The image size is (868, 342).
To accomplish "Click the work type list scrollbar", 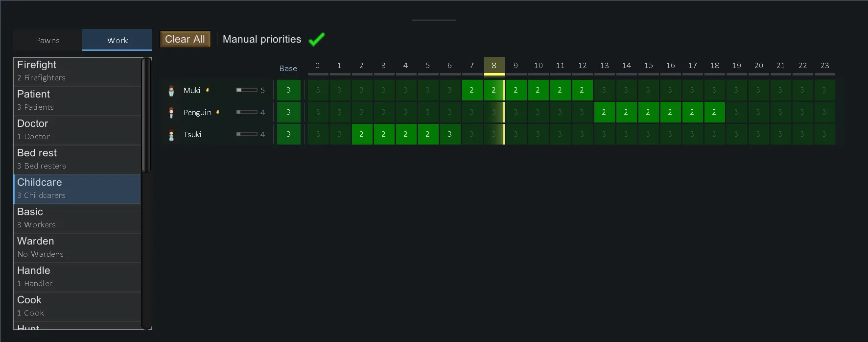I will 146,115.
